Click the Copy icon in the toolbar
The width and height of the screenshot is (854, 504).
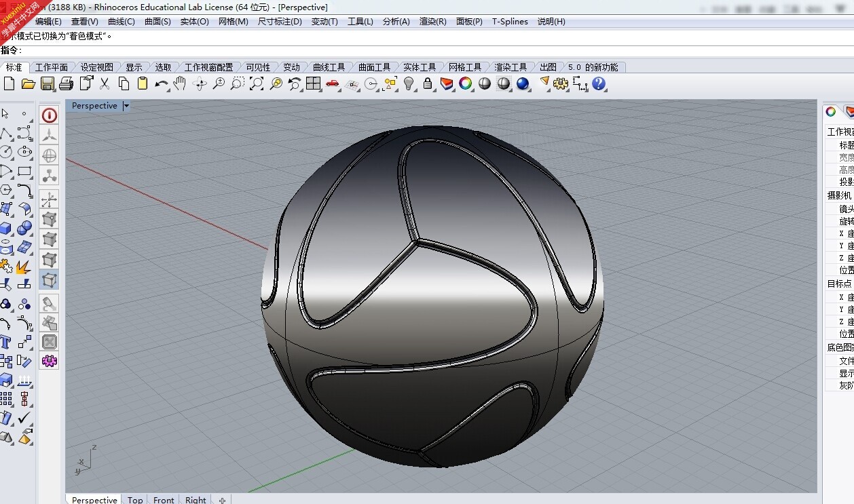pos(124,83)
